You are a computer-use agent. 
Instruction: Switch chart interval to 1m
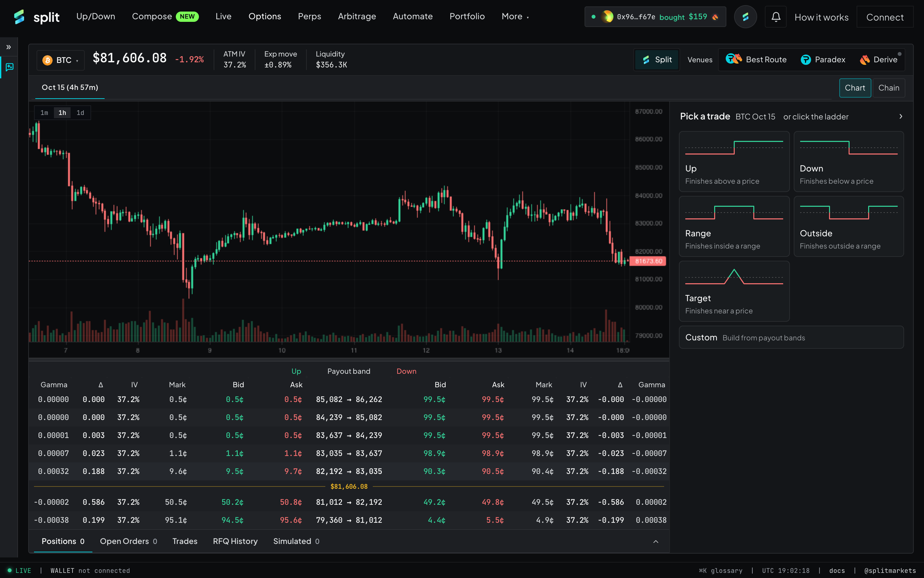pos(44,113)
